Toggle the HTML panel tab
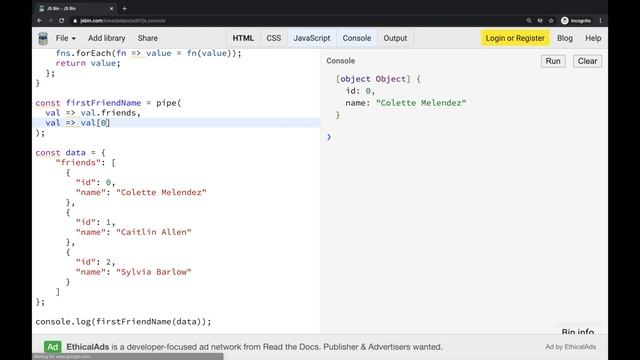640x360 pixels. click(243, 38)
